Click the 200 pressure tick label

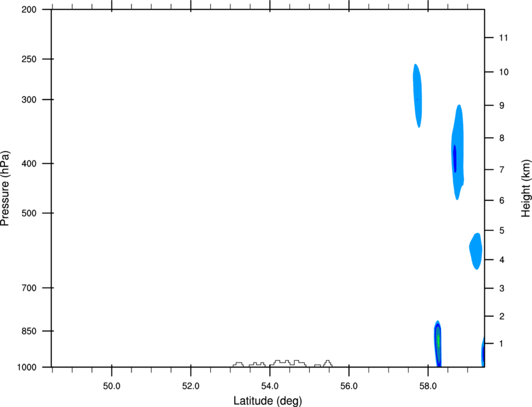tap(29, 9)
